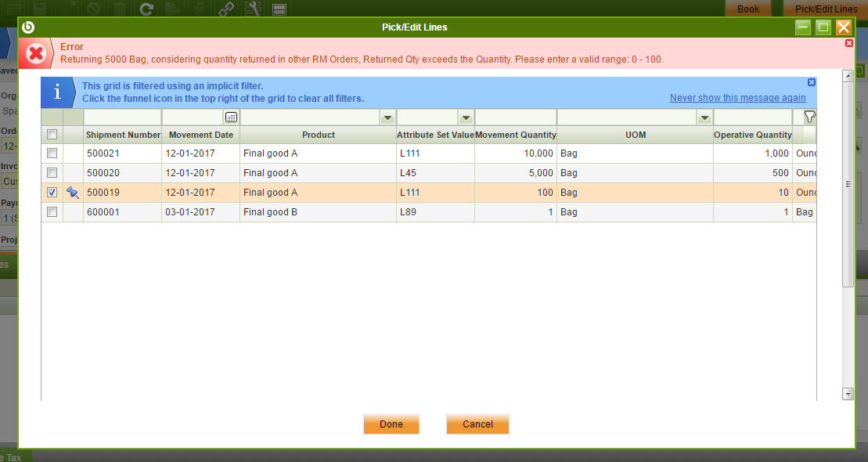
Task: Uncheck the selected shipment 500019 row
Action: pos(52,193)
